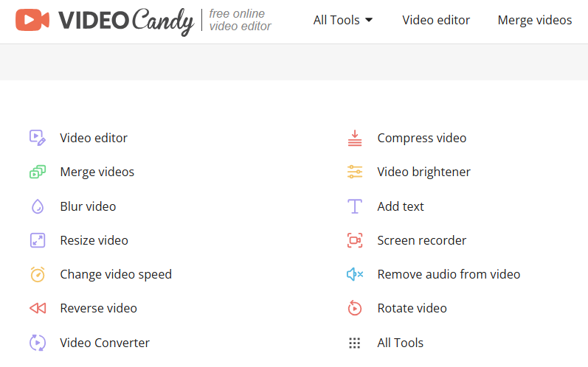Click the Video brightener sliders icon
Viewport: 588px width, 367px height.
[355, 172]
